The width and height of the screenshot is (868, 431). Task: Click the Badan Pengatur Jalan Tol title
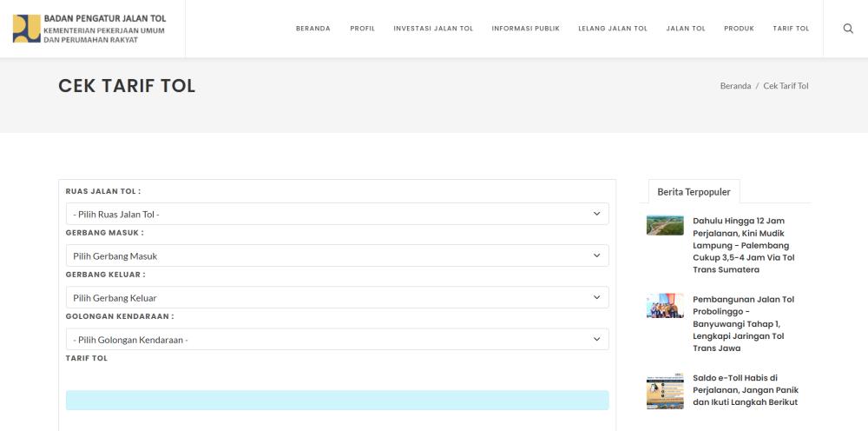click(x=105, y=18)
